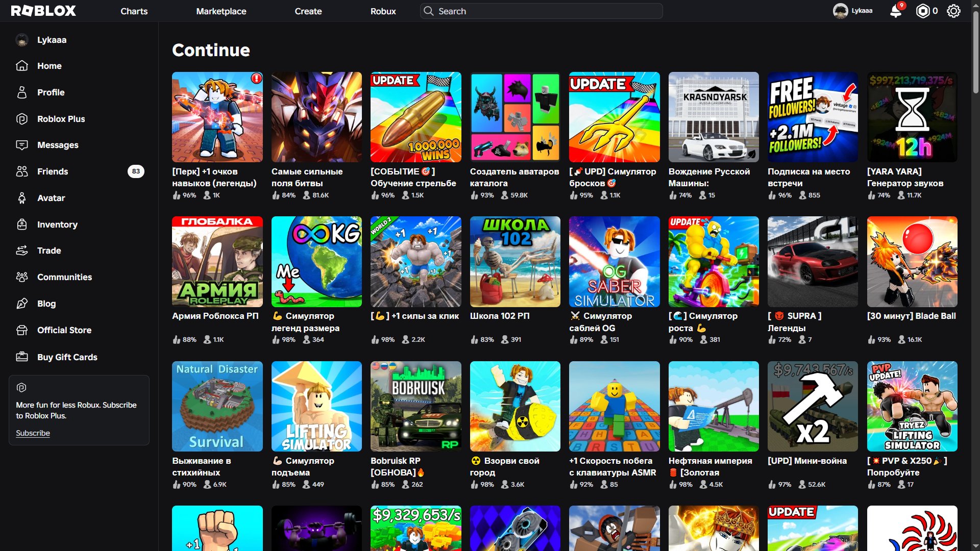This screenshot has height=551, width=980.
Task: Click the Trade icon in the sidebar
Action: 22,251
